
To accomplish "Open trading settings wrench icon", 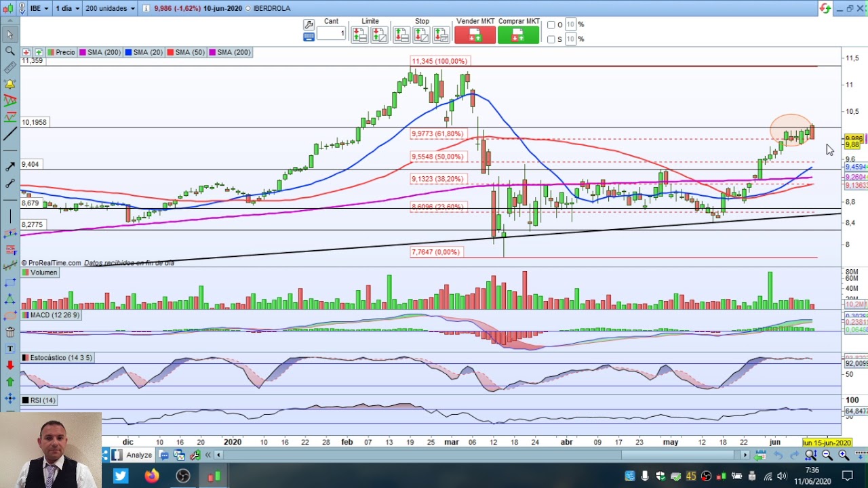I will click(309, 24).
